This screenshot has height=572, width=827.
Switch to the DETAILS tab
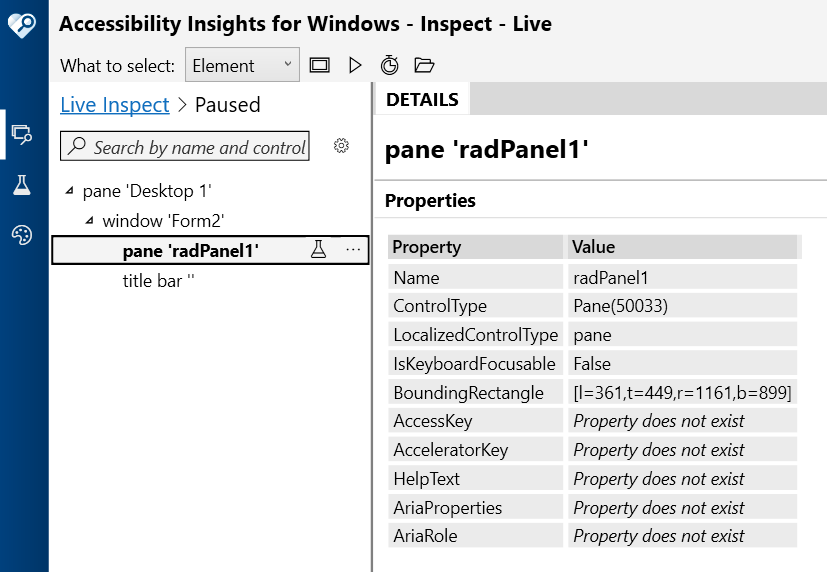422,100
